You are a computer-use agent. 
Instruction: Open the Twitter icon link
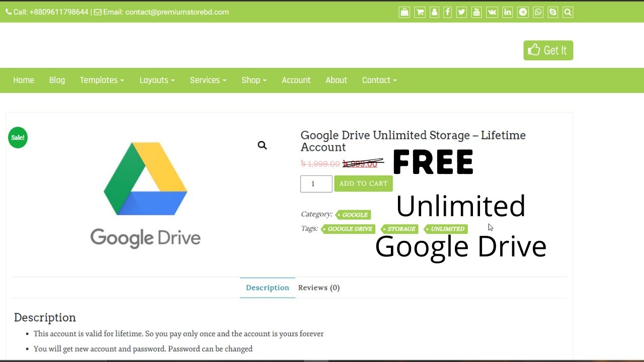point(461,12)
